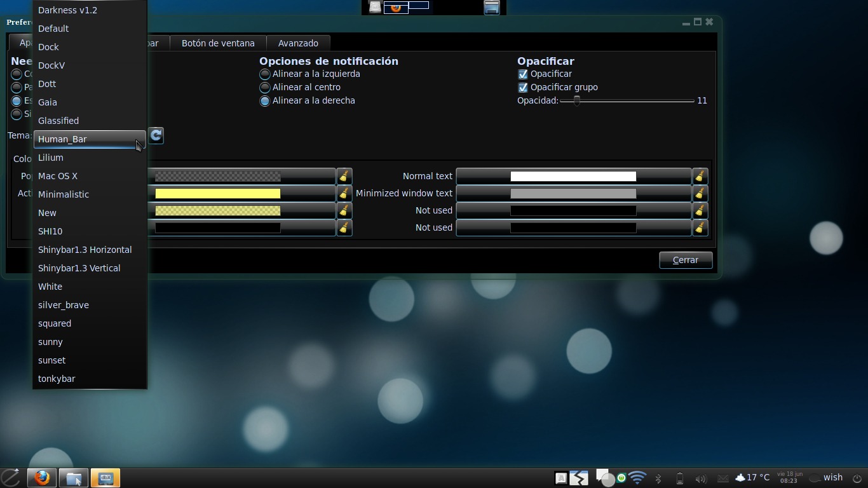Click the power shutdown icon in tray
This screenshot has height=488, width=868.
coord(857,478)
